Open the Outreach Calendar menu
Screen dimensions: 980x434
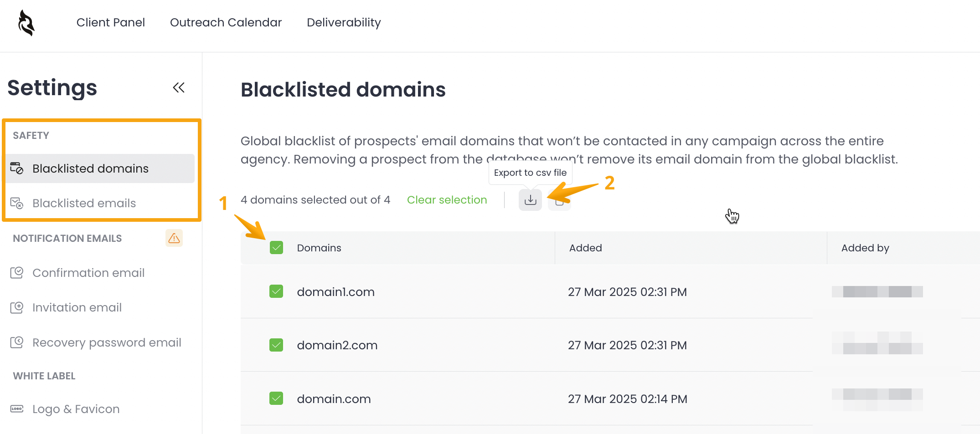[x=226, y=22]
